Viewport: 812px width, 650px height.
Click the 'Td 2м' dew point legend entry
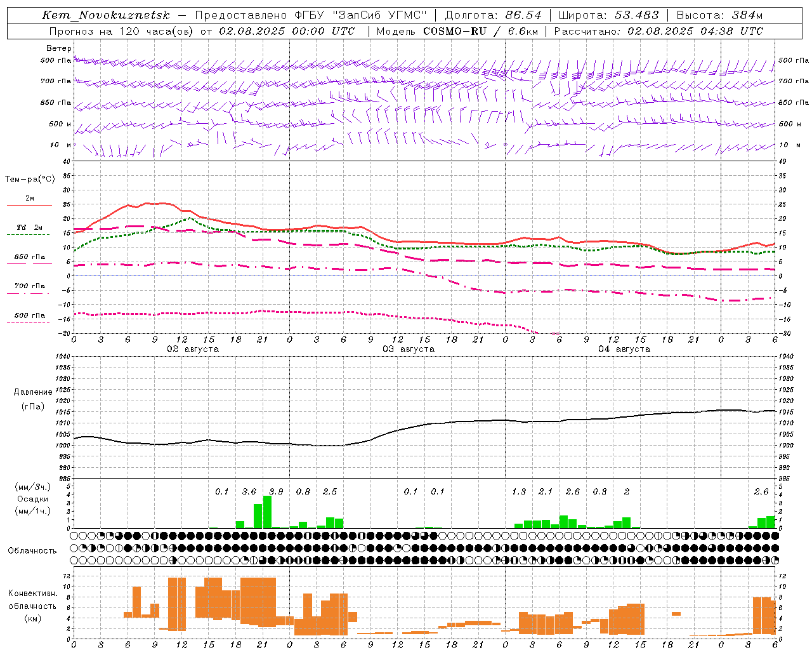click(29, 230)
